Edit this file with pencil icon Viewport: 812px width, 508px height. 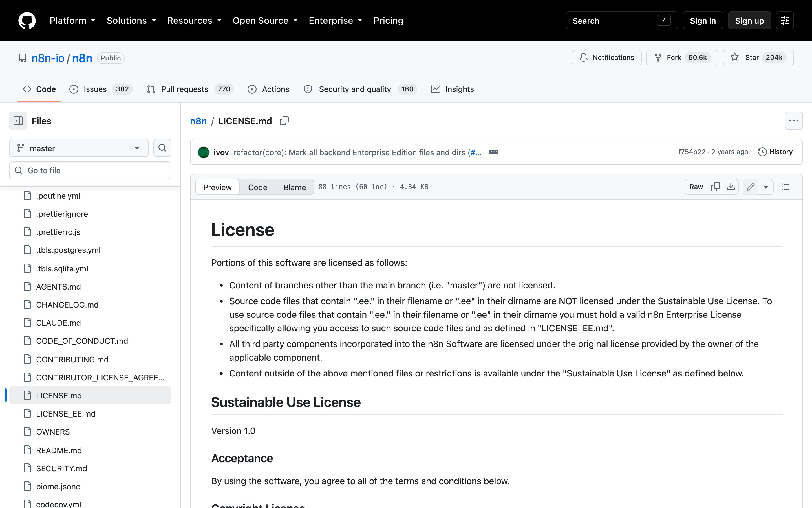pos(751,187)
